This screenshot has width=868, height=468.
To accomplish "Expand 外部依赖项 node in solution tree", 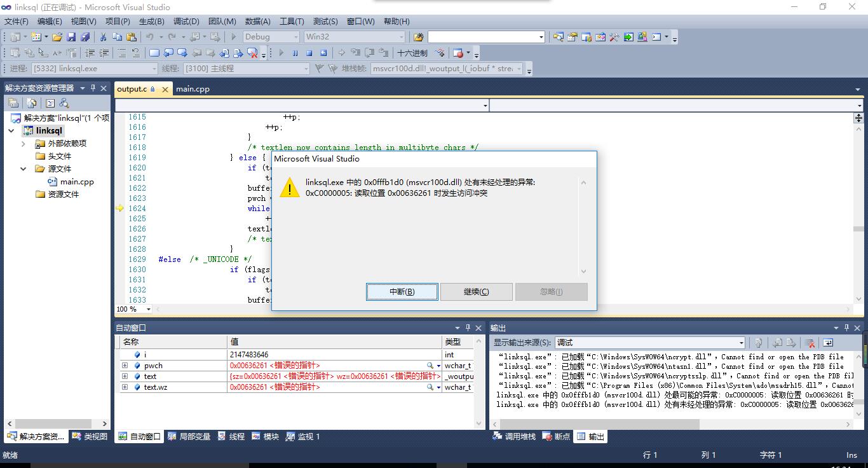I will pos(24,144).
